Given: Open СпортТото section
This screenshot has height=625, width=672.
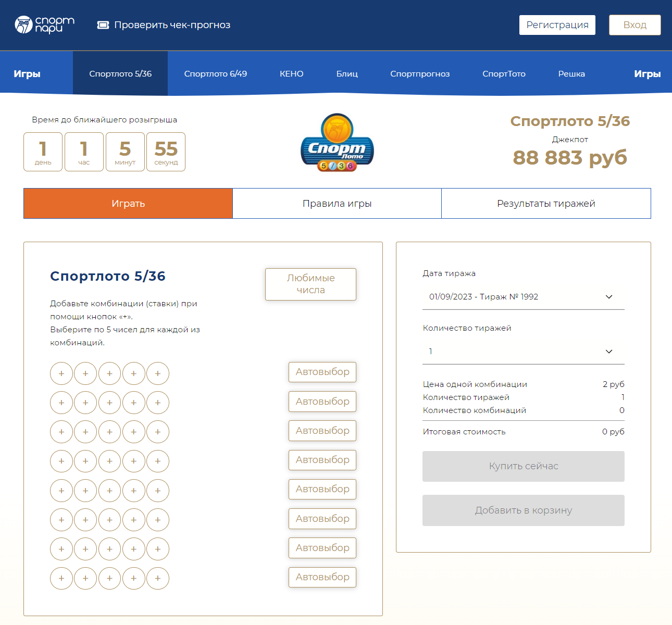Looking at the screenshot, I should 504,73.
